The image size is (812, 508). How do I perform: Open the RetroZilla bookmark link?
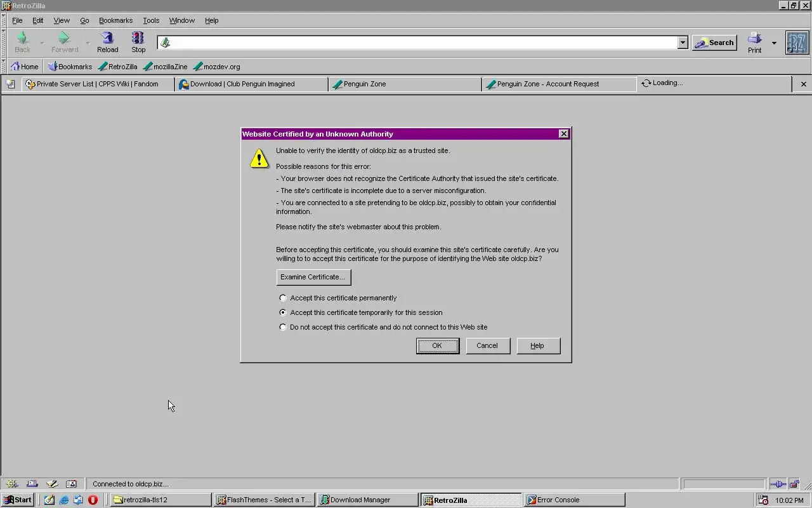[118, 66]
